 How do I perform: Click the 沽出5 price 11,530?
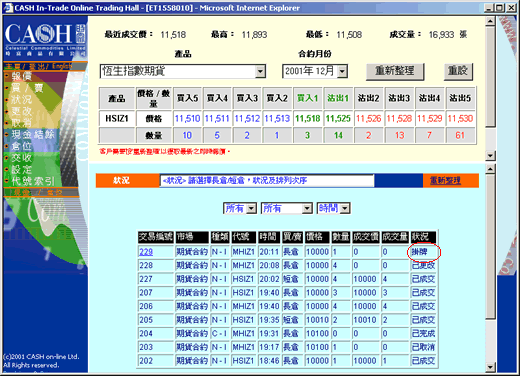(460, 119)
